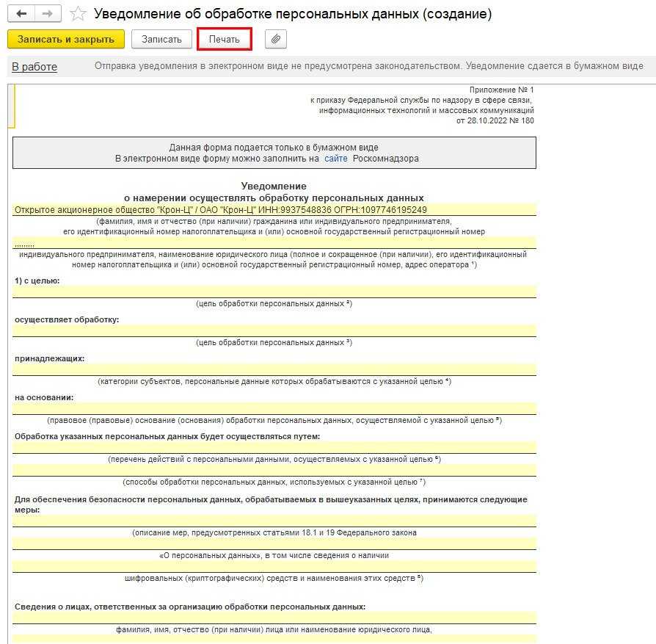656x644 pixels.
Task: Open attachments with the paperclip icon
Action: [x=276, y=39]
